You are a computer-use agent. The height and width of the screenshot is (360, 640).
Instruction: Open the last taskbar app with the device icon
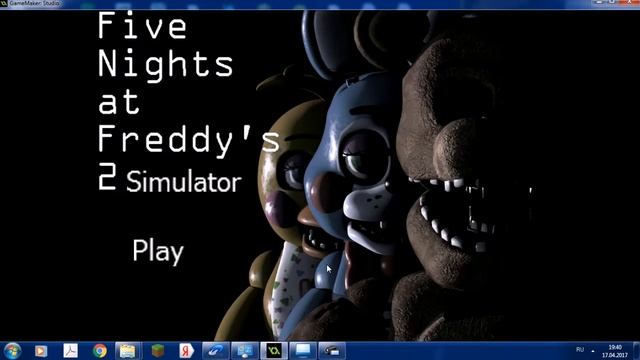332,351
